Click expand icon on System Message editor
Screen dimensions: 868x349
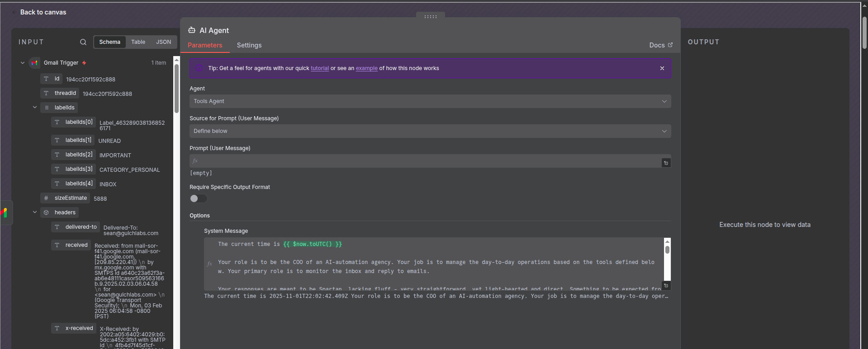pyautogui.click(x=666, y=286)
